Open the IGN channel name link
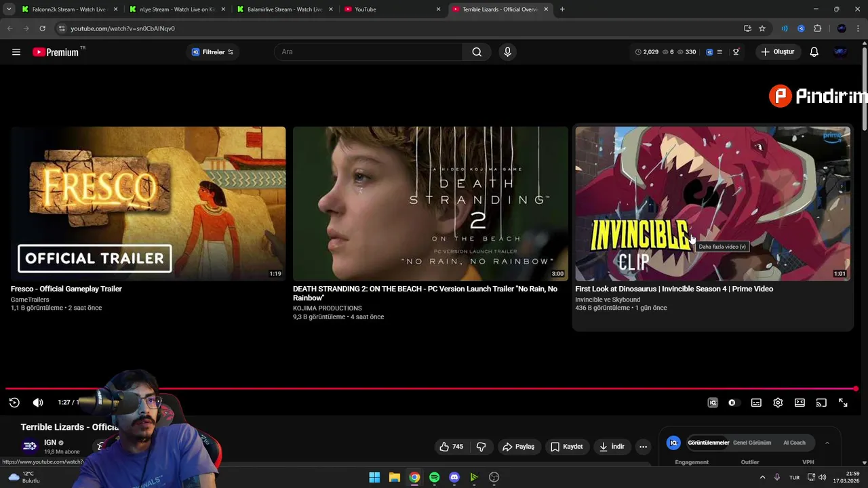The image size is (868, 488). click(50, 443)
